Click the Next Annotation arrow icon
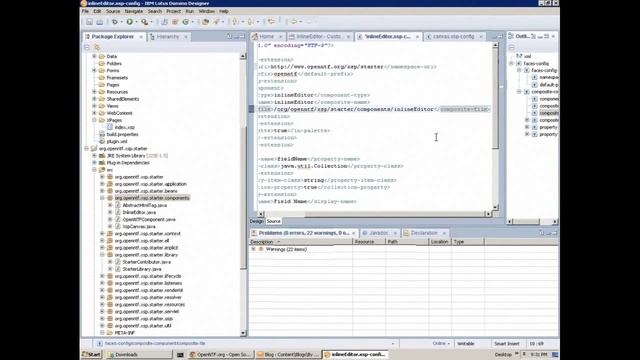Image resolution: width=640 pixels, height=360 pixels. [x=235, y=22]
